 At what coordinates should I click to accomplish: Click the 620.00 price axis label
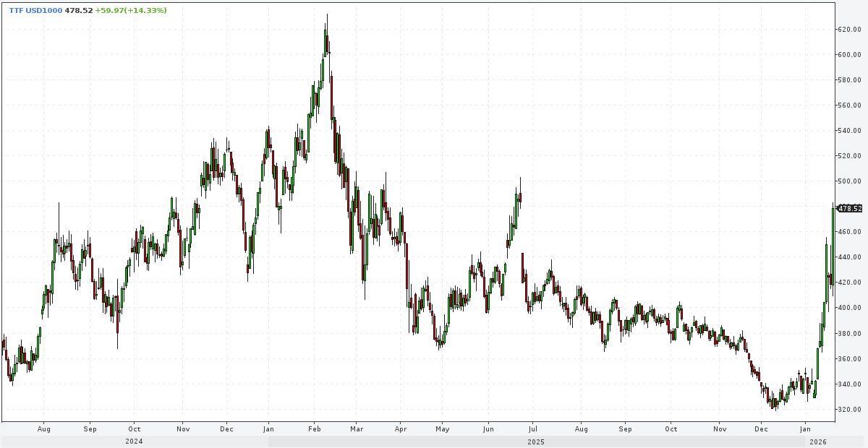[849, 30]
